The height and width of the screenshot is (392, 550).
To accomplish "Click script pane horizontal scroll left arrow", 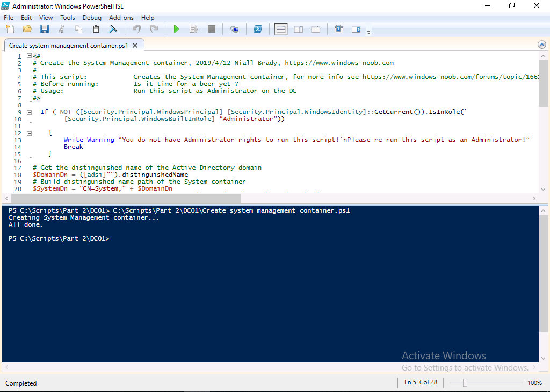I will pos(6,199).
